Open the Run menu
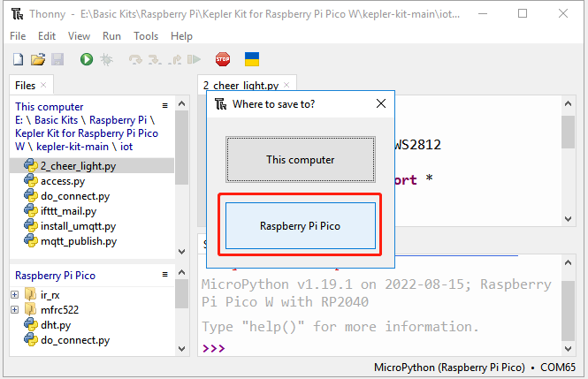Image resolution: width=588 pixels, height=379 pixels. pyautogui.click(x=111, y=36)
